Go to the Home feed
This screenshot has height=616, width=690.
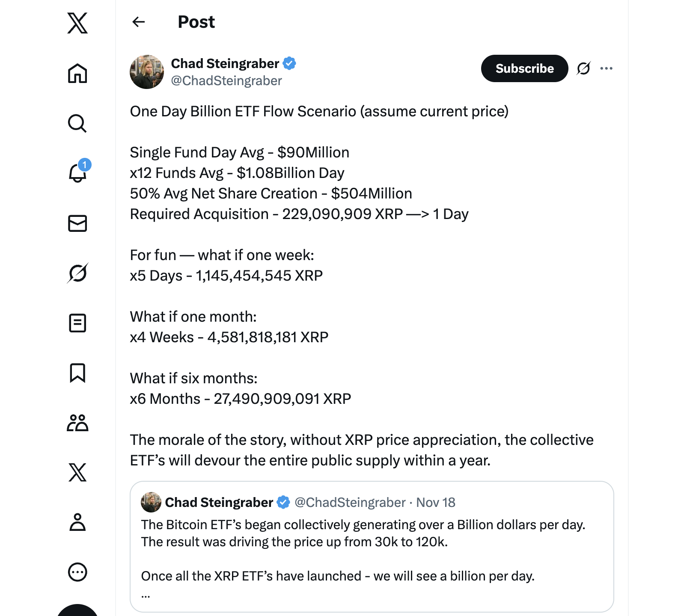[77, 73]
